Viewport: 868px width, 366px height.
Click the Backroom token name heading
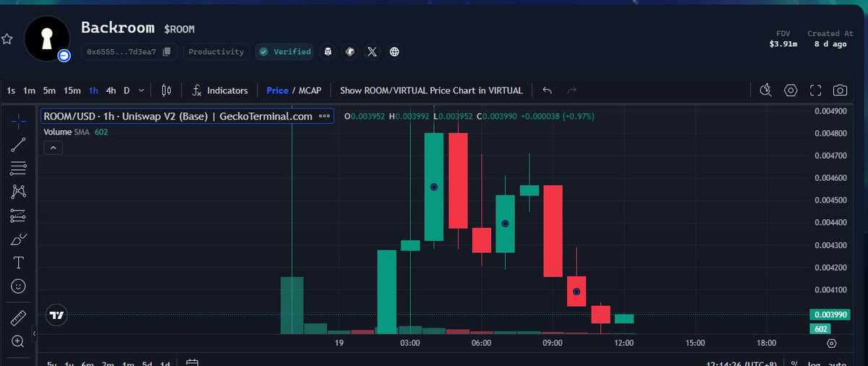(118, 27)
